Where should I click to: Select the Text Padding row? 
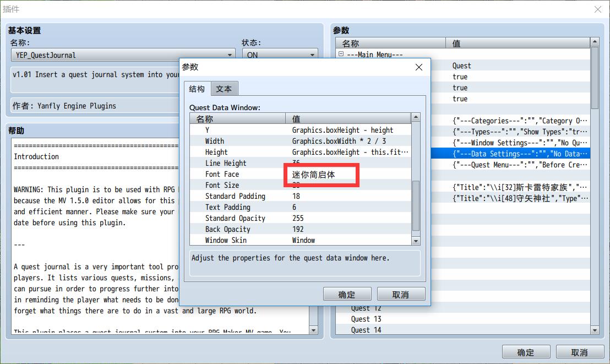coord(301,207)
